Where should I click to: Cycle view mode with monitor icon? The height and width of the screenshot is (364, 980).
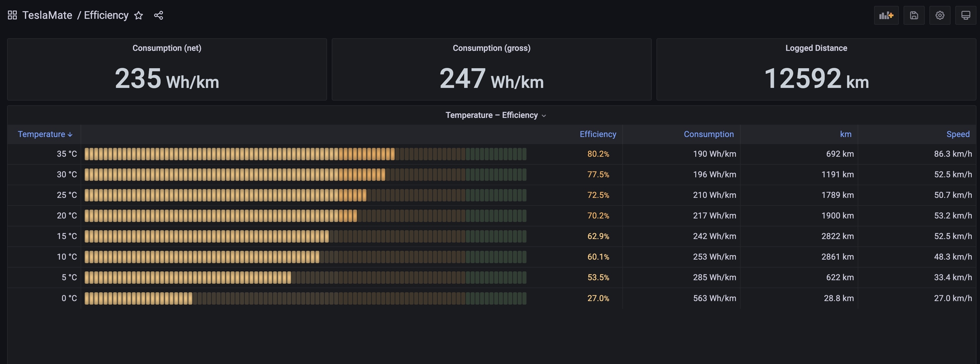coord(966,16)
